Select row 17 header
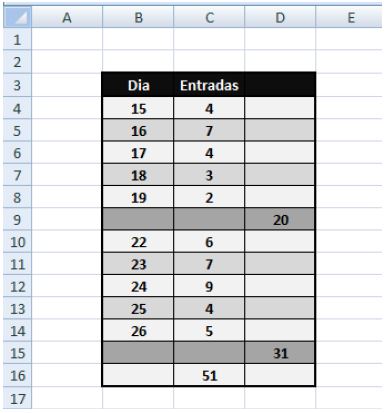This screenshot has width=387, height=413. tap(18, 398)
